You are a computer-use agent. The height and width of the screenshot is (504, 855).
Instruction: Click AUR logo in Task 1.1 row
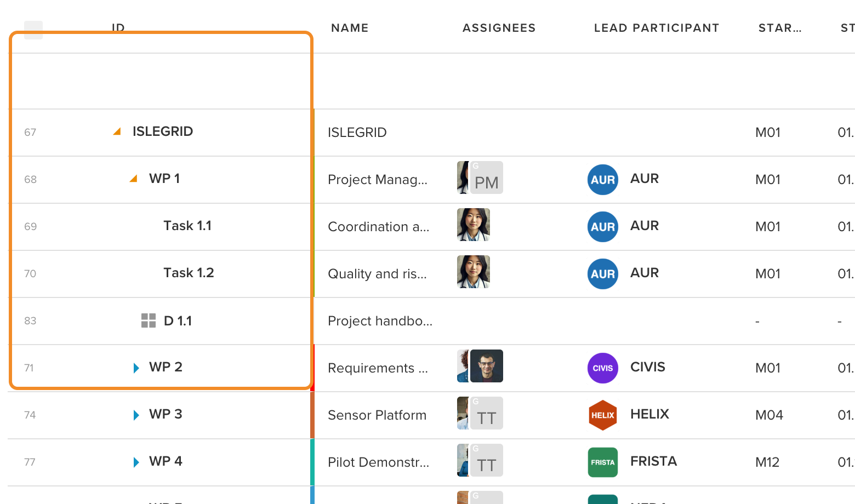pyautogui.click(x=603, y=227)
